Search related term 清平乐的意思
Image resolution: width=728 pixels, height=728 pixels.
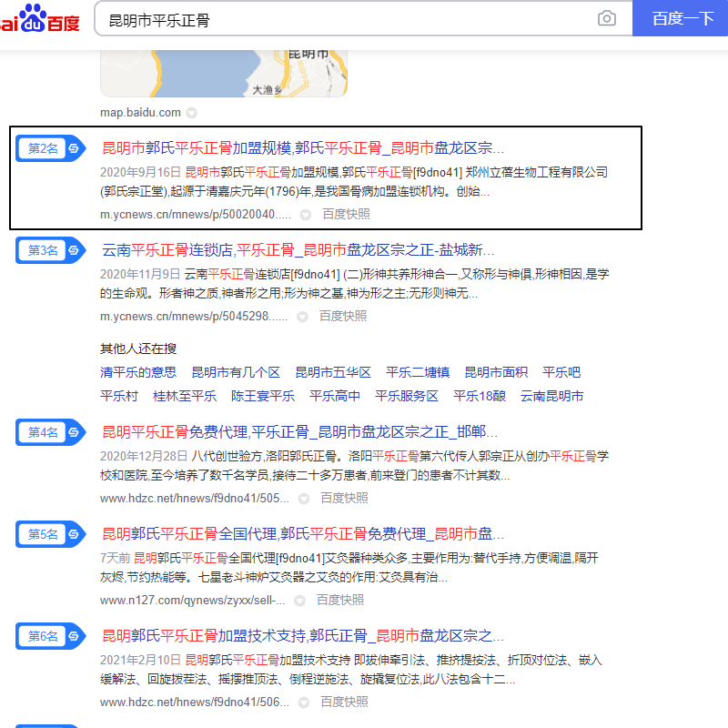pyautogui.click(x=138, y=372)
